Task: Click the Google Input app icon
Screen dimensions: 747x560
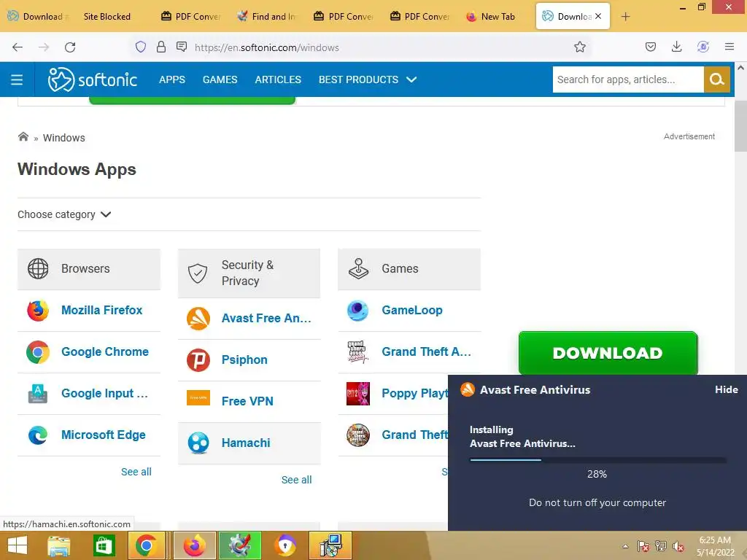Action: [38, 393]
